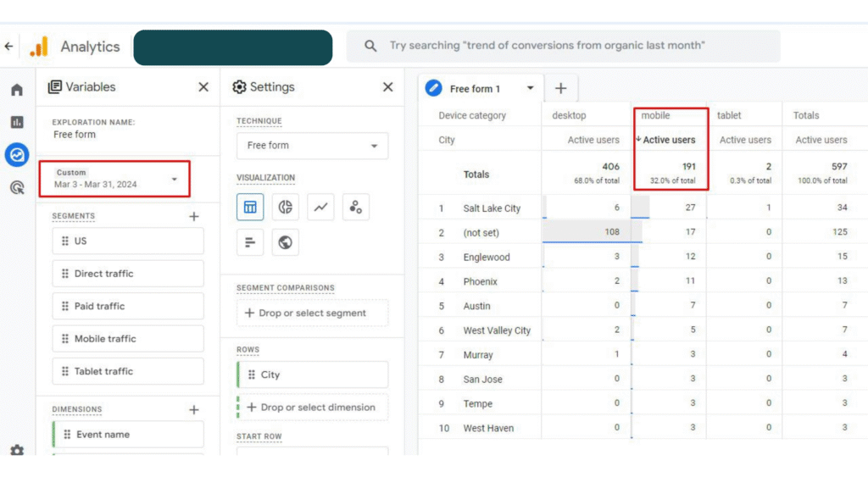Close the Settings panel

pos(387,87)
